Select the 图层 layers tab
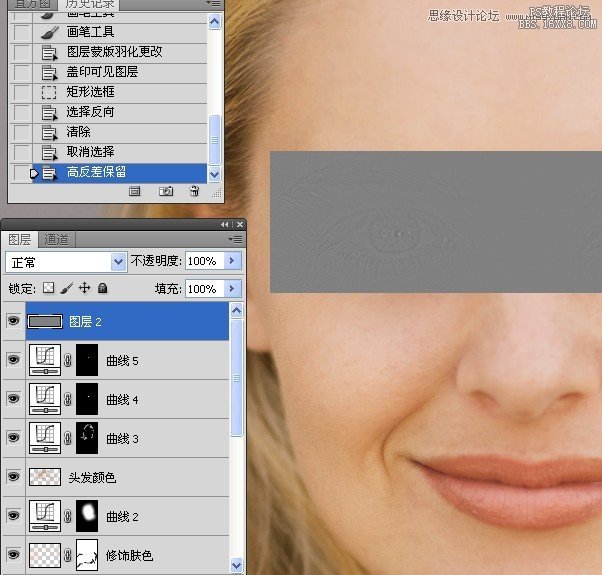The width and height of the screenshot is (602, 575). coord(20,240)
